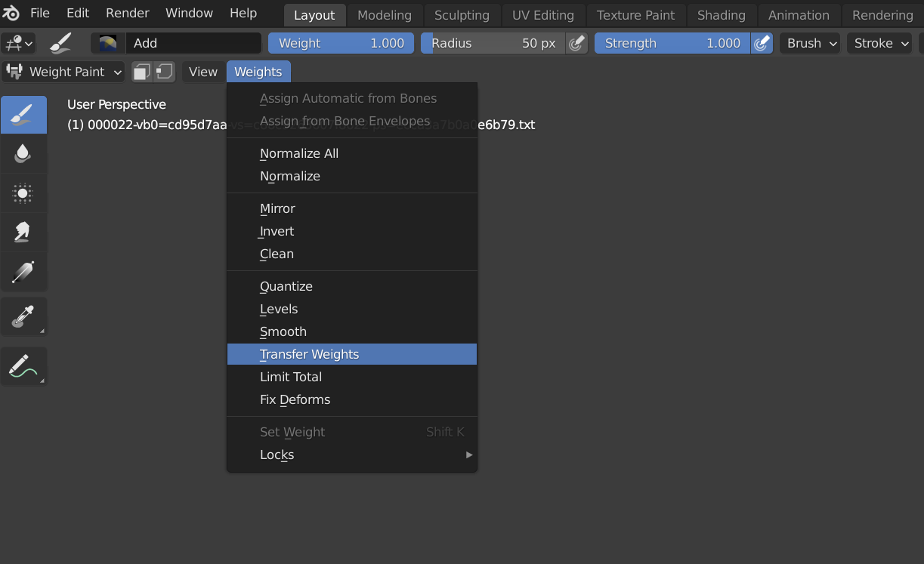Select the Blur weight tool

tap(23, 154)
